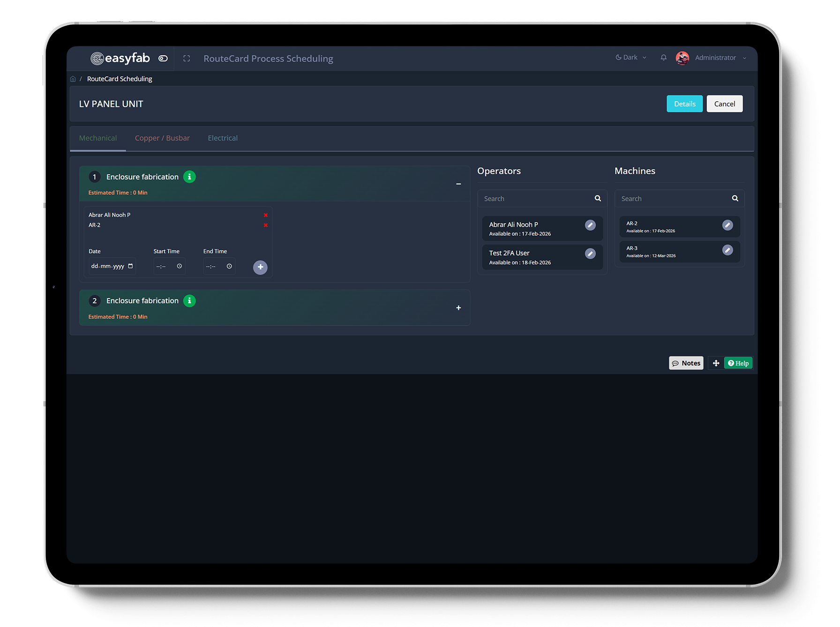
Task: Edit machine AR-3 in Machines list
Action: point(727,250)
